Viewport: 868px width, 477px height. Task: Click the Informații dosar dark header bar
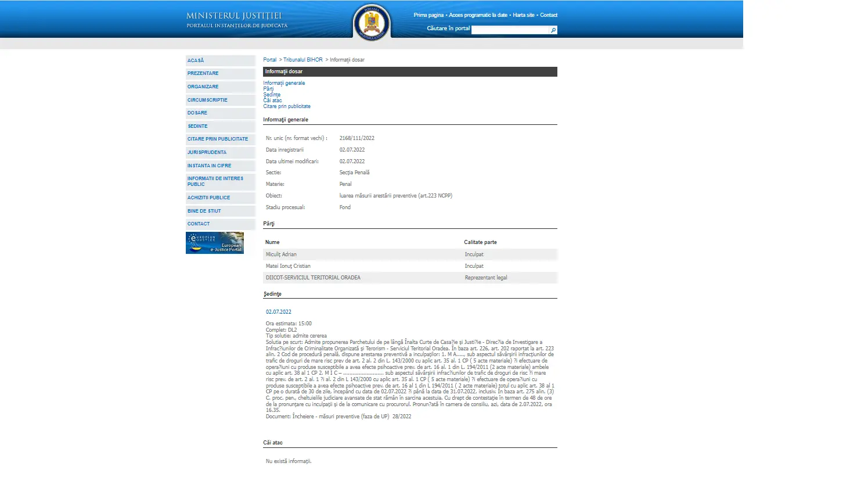(x=410, y=72)
